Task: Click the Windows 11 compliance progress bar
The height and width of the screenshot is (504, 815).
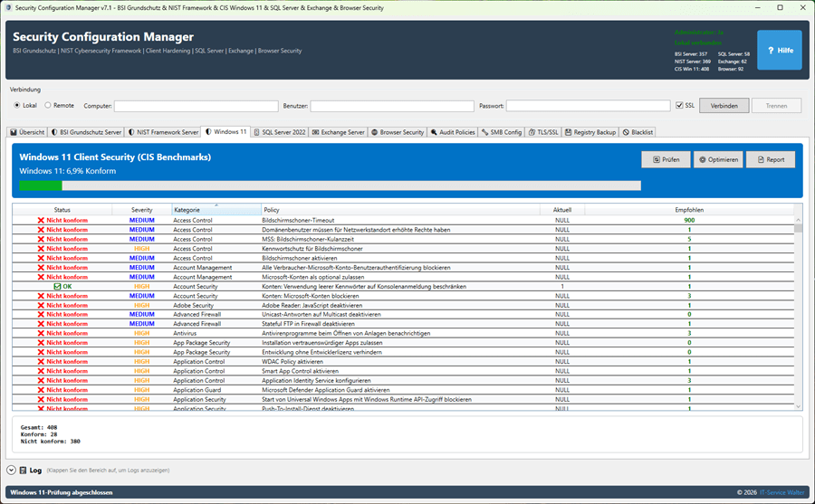Action: point(330,185)
